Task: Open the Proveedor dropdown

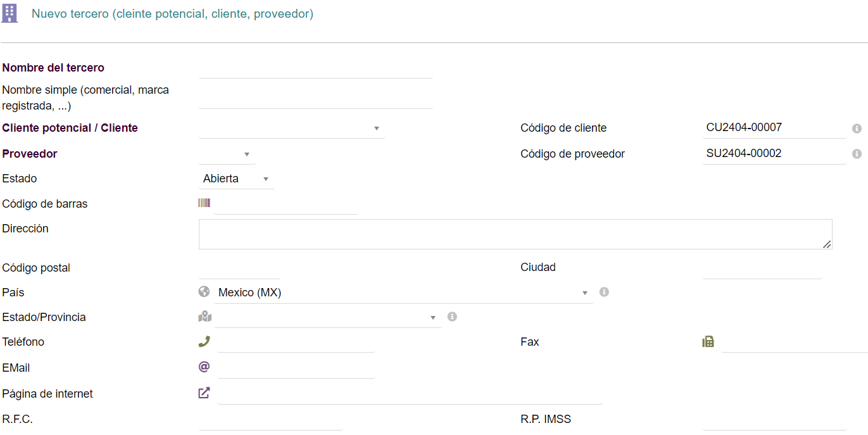Action: coord(227,154)
